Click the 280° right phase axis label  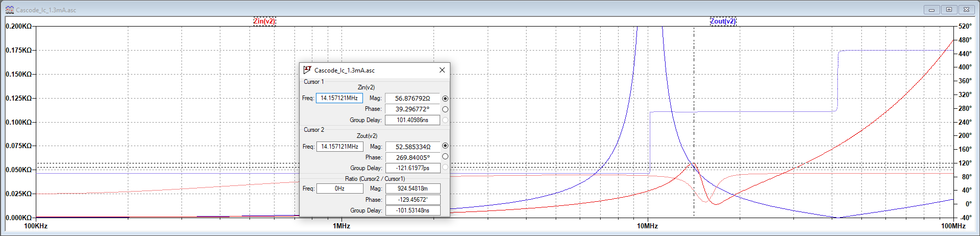point(965,108)
